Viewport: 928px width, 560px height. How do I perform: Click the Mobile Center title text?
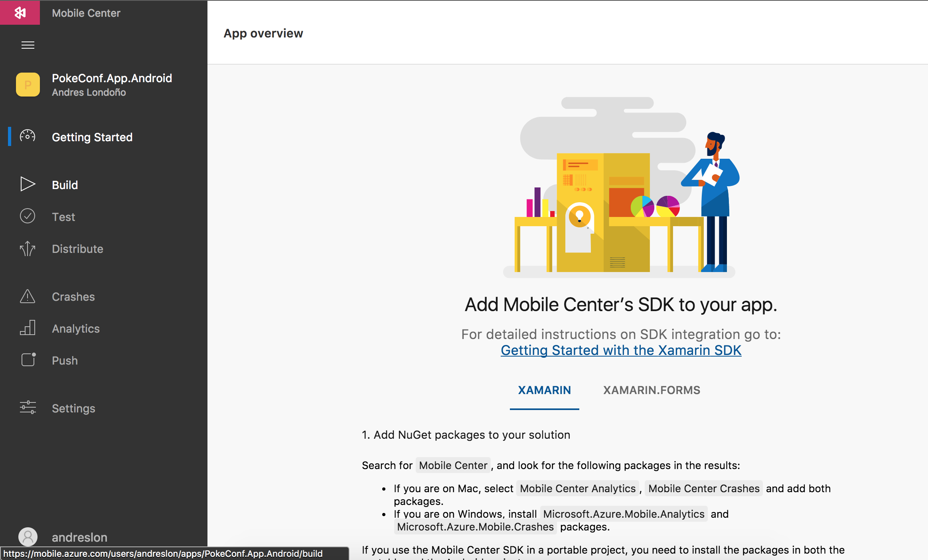point(86,13)
